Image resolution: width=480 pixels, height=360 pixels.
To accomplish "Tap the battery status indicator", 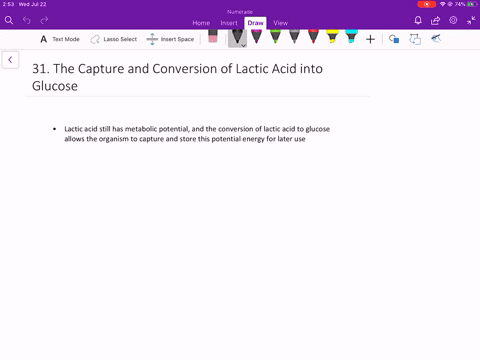I will pos(472,4).
